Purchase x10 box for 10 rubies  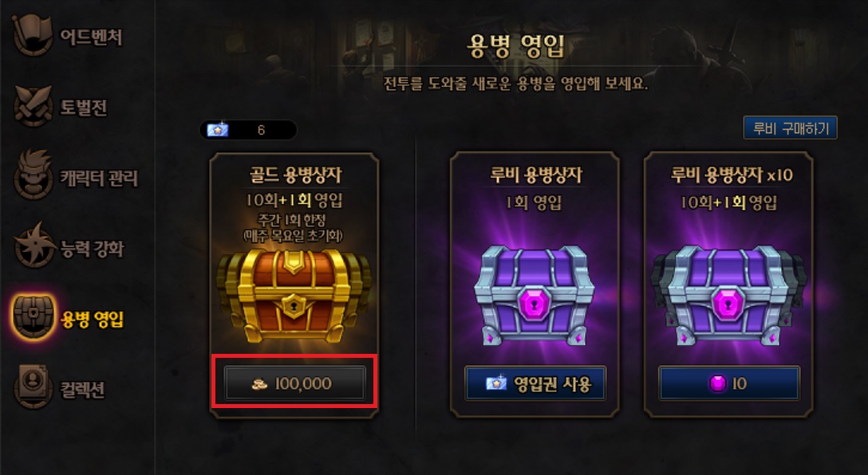click(x=729, y=383)
